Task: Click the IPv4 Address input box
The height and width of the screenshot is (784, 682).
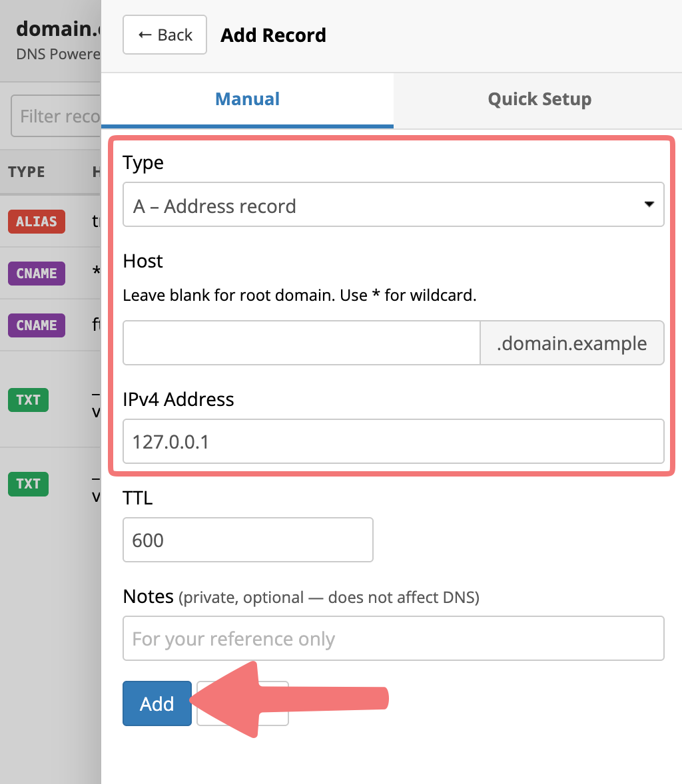Action: (x=393, y=441)
